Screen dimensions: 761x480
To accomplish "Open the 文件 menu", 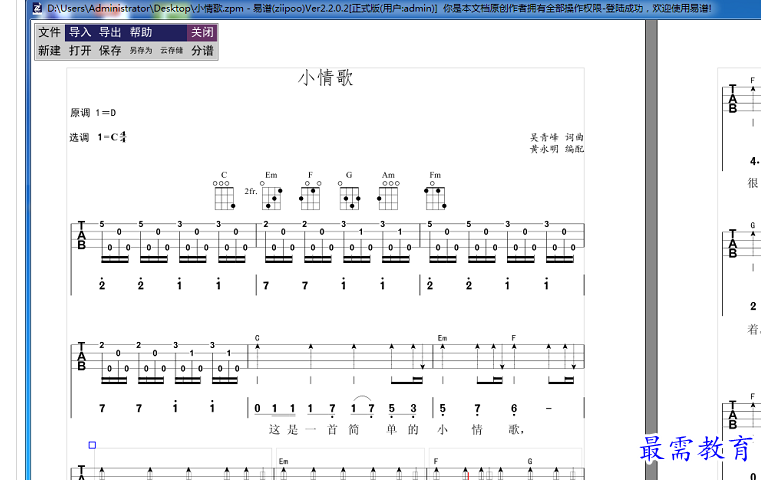I will pos(50,33).
